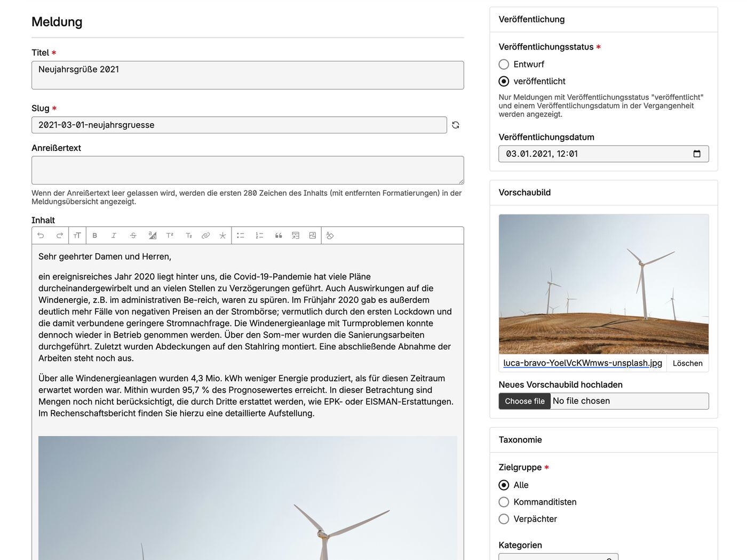Open the date picker calendar for Veröffentlichungsdatum
The height and width of the screenshot is (560, 747).
[697, 154]
